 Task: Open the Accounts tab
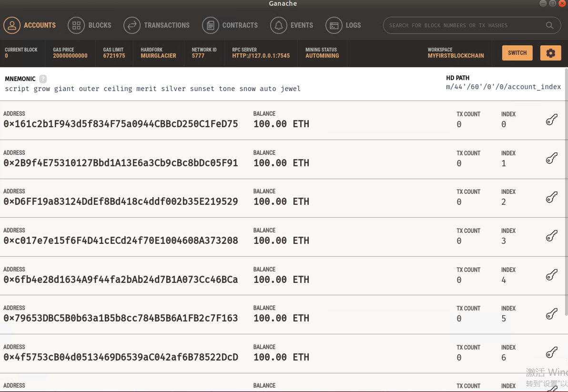pyautogui.click(x=30, y=25)
